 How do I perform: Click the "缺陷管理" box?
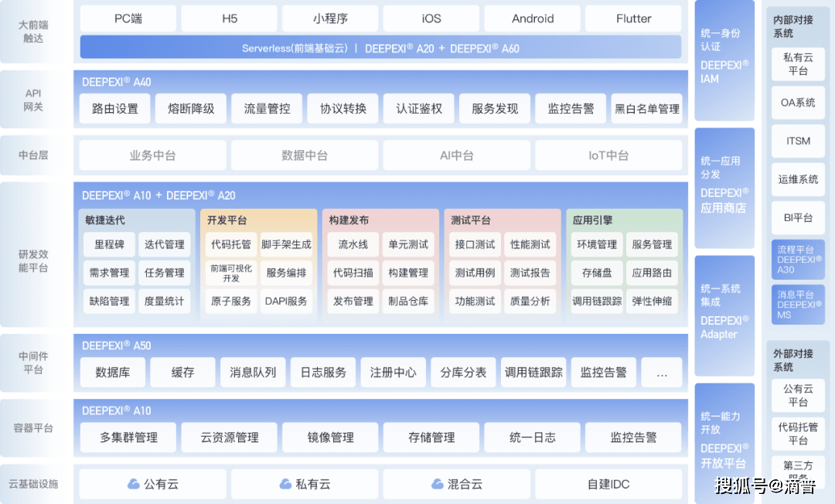[109, 301]
